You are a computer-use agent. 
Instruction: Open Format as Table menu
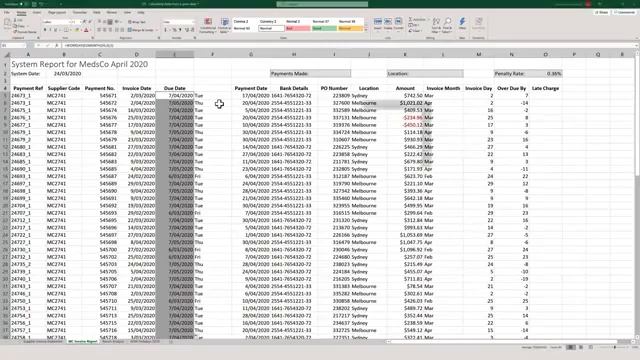[x=224, y=26]
